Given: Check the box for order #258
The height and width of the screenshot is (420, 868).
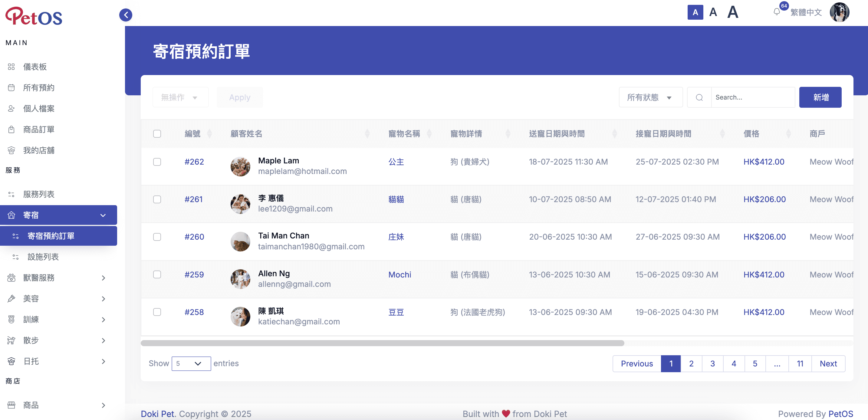Looking at the screenshot, I should [157, 312].
